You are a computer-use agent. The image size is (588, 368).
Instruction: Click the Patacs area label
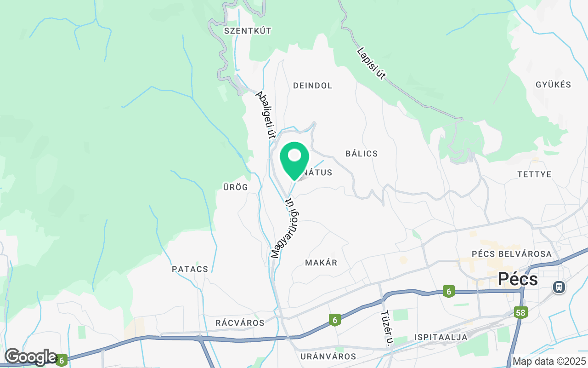click(x=190, y=269)
